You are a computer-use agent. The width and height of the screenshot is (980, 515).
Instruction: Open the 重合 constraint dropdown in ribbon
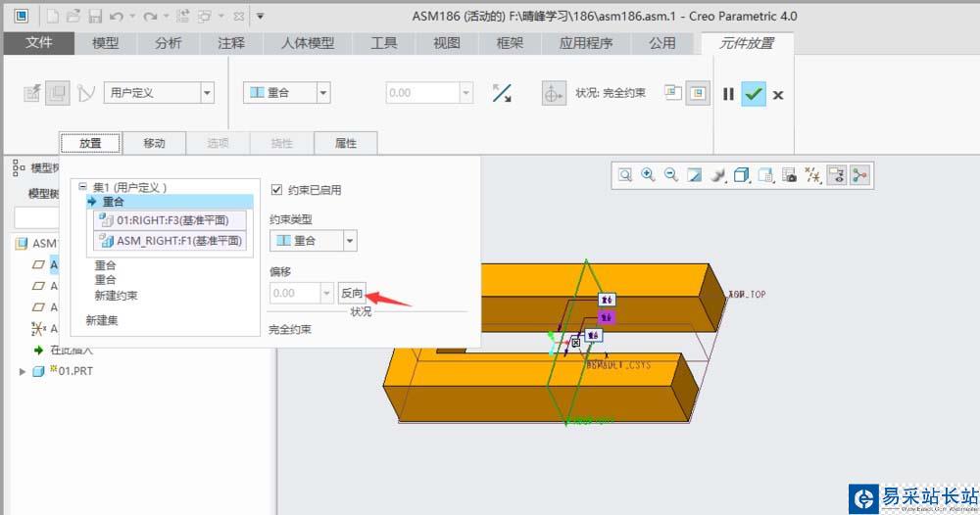click(323, 93)
